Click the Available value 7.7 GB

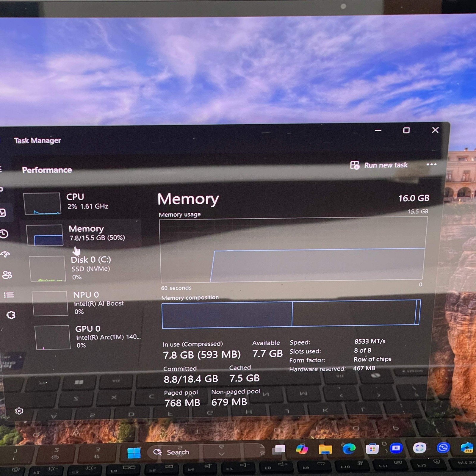(x=267, y=353)
